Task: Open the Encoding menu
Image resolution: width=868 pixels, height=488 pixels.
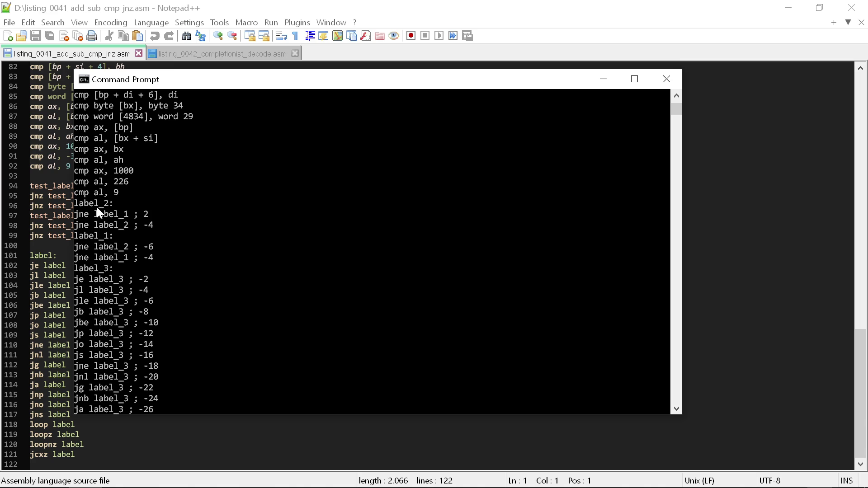Action: [x=110, y=23]
